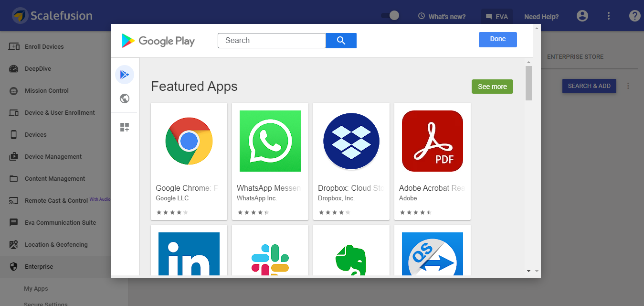Click the blue magnifier search button
Viewport: 644px width, 306px height.
[341, 41]
